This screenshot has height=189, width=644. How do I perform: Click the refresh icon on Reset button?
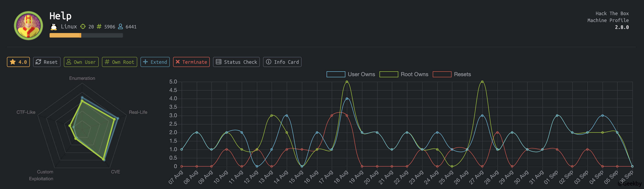(38, 62)
